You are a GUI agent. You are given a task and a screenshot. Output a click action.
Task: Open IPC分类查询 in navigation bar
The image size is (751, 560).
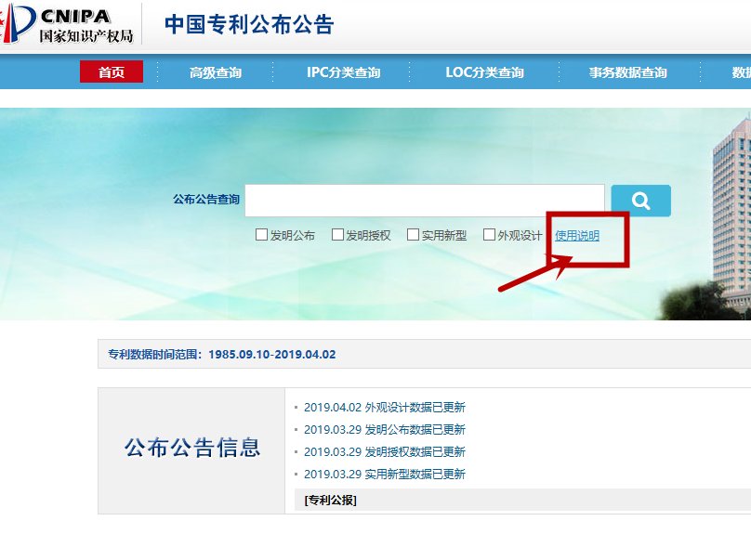[343, 72]
